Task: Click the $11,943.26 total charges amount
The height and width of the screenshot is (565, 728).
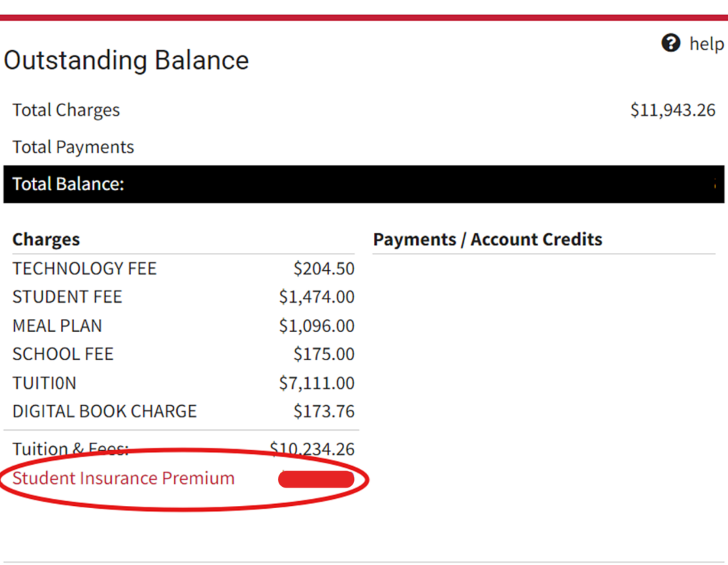Action: (673, 110)
